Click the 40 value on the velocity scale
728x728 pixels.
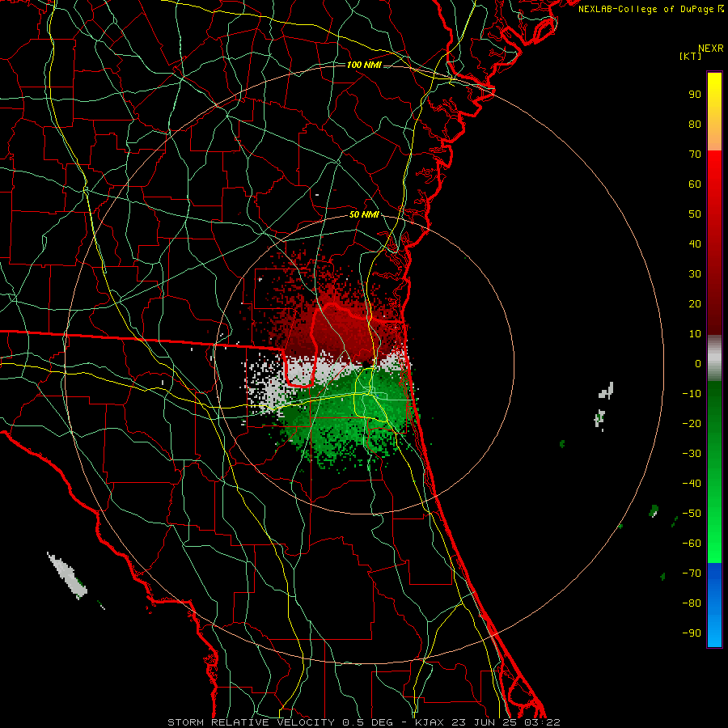click(695, 243)
